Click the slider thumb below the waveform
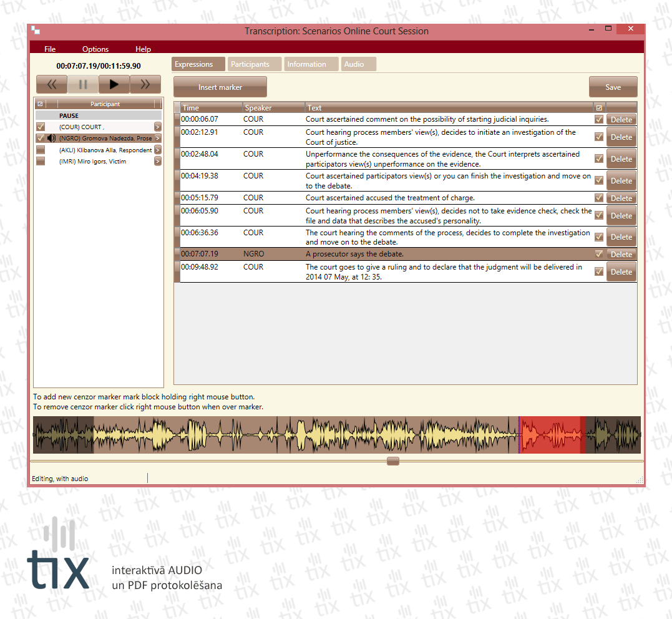 point(392,461)
